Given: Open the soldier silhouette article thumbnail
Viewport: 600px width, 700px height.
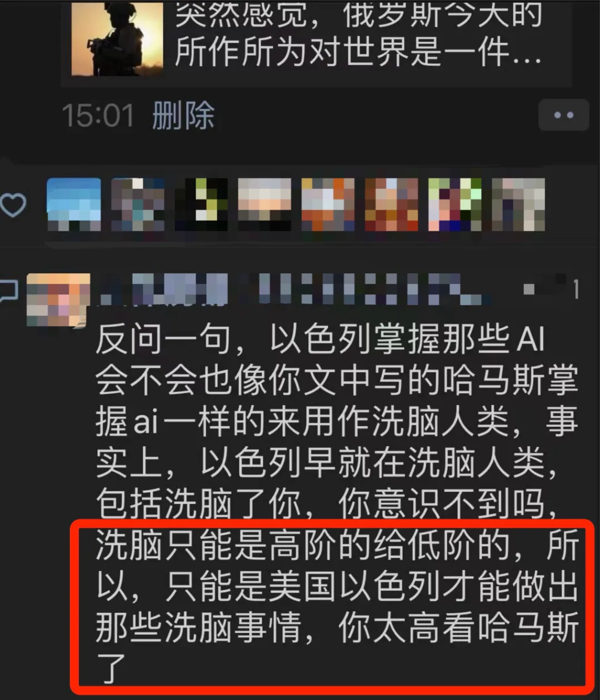Looking at the screenshot, I should (117, 38).
